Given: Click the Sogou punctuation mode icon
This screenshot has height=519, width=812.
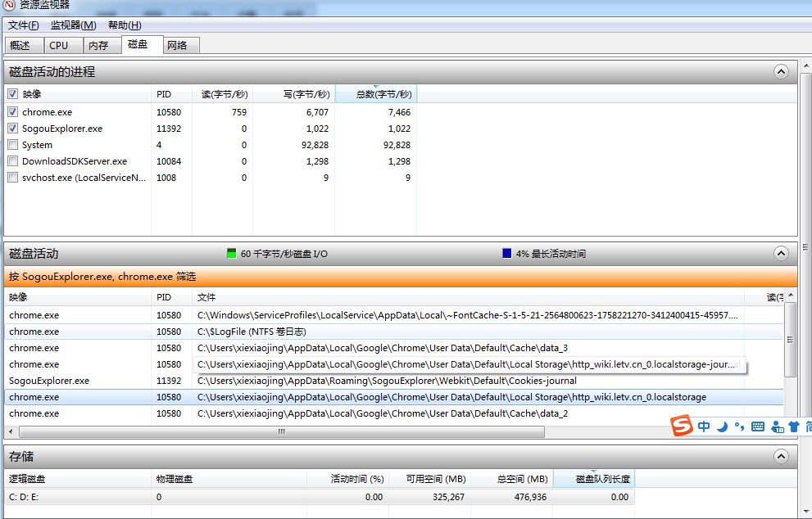Looking at the screenshot, I should [x=740, y=426].
